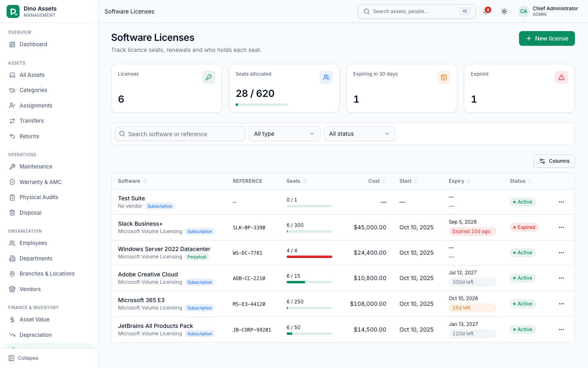Image resolution: width=588 pixels, height=368 pixels.
Task: Focus the global Search assets, people field
Action: (417, 11)
